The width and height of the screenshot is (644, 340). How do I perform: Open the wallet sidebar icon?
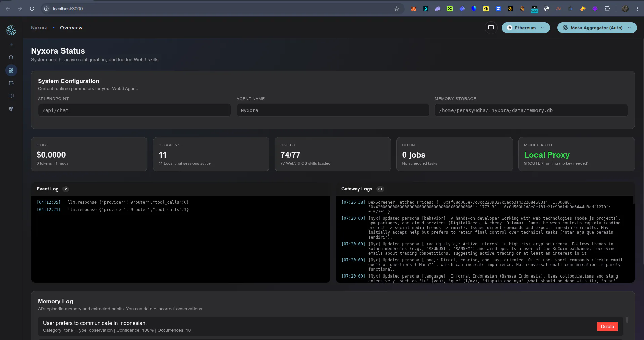click(11, 83)
